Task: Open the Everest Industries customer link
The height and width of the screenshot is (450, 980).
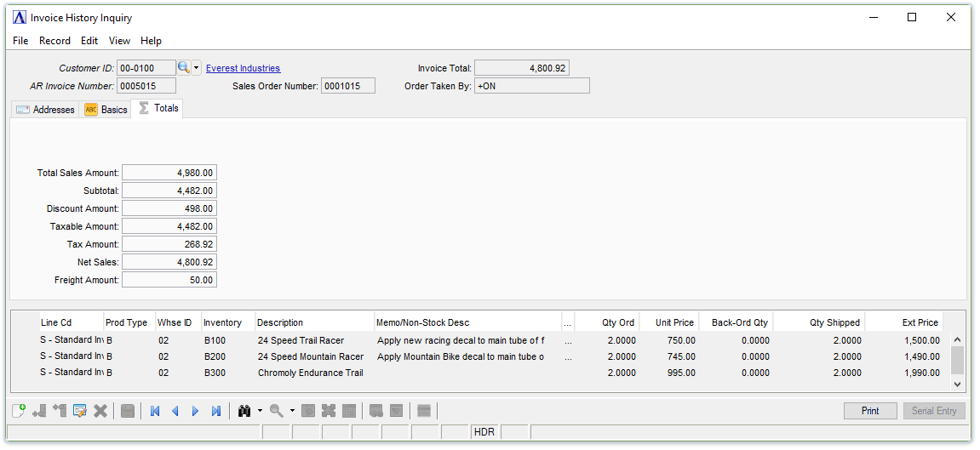Action: coord(243,68)
